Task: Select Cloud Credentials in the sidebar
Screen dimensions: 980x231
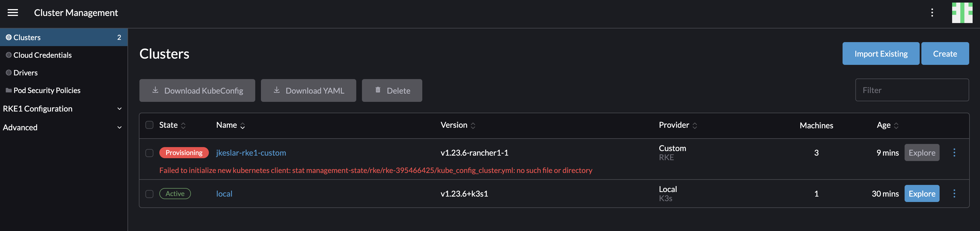Action: 43,55
